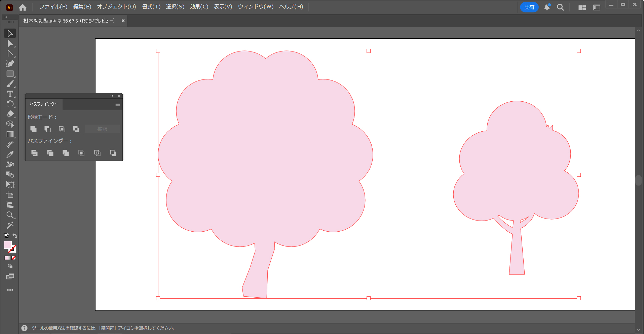Select the Pen tool
644x334 pixels.
(x=10, y=64)
